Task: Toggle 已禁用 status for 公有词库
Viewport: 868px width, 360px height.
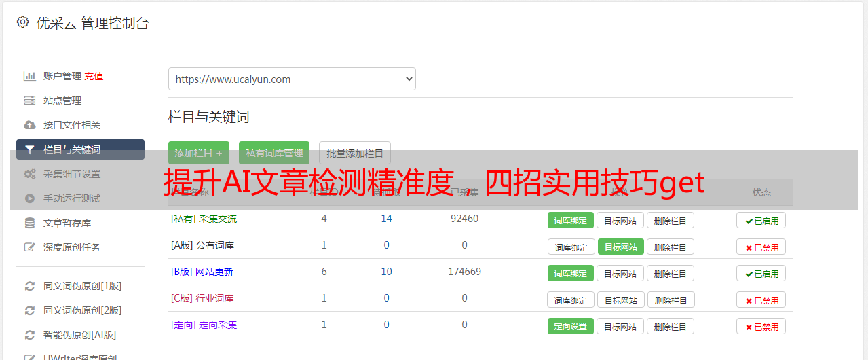Action: 761,247
